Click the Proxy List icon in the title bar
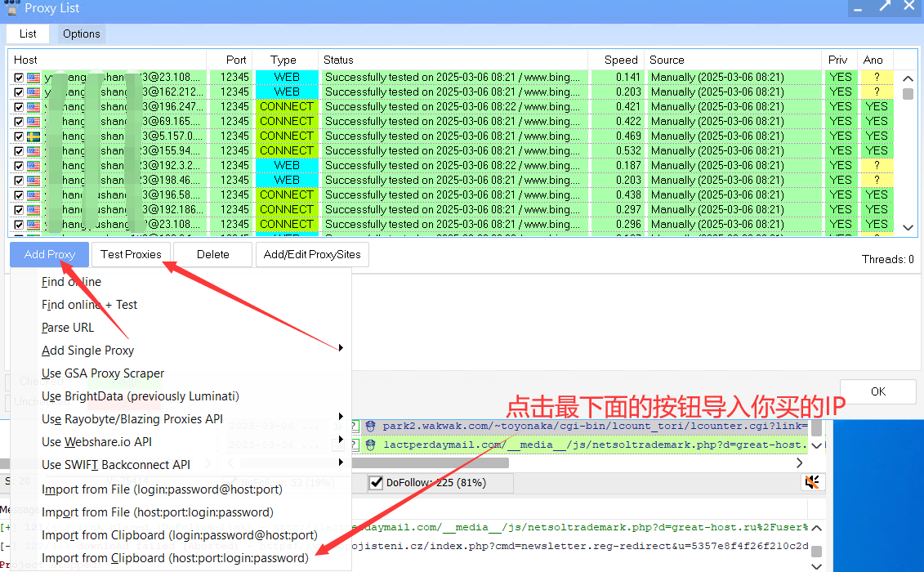 tap(11, 8)
